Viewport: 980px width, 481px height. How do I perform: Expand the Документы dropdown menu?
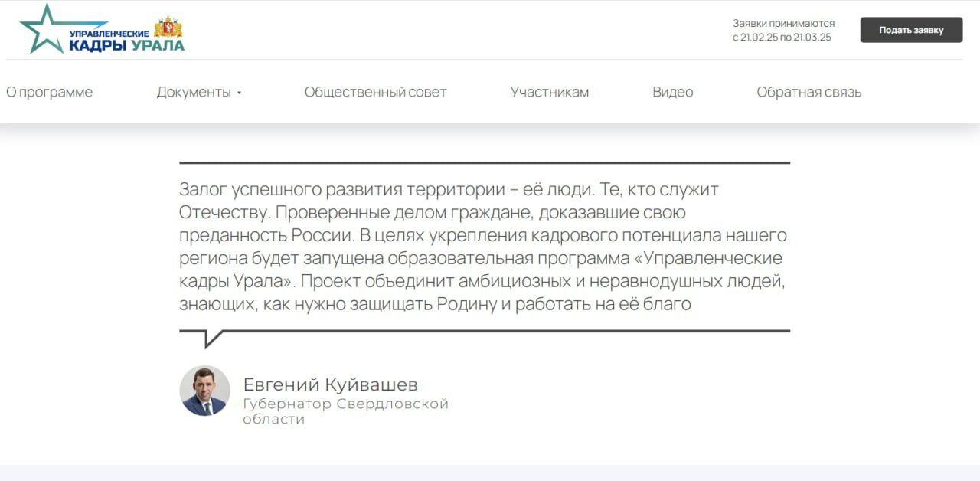(x=199, y=92)
